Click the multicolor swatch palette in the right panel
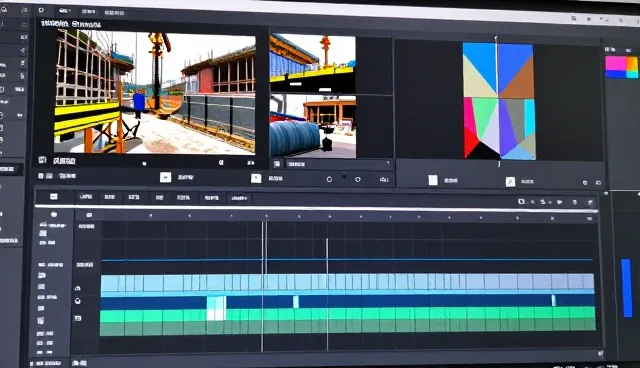 pyautogui.click(x=621, y=67)
